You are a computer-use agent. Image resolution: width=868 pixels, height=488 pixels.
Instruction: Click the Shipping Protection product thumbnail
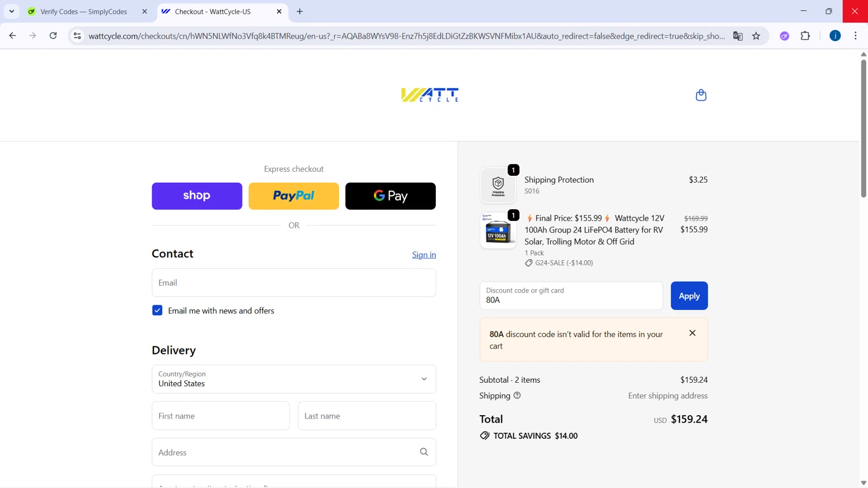498,185
